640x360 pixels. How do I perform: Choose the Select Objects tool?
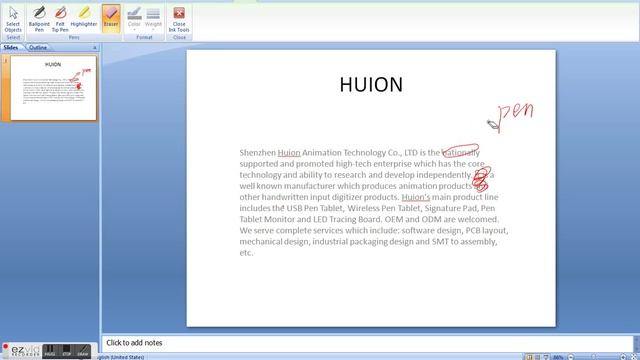[x=13, y=20]
